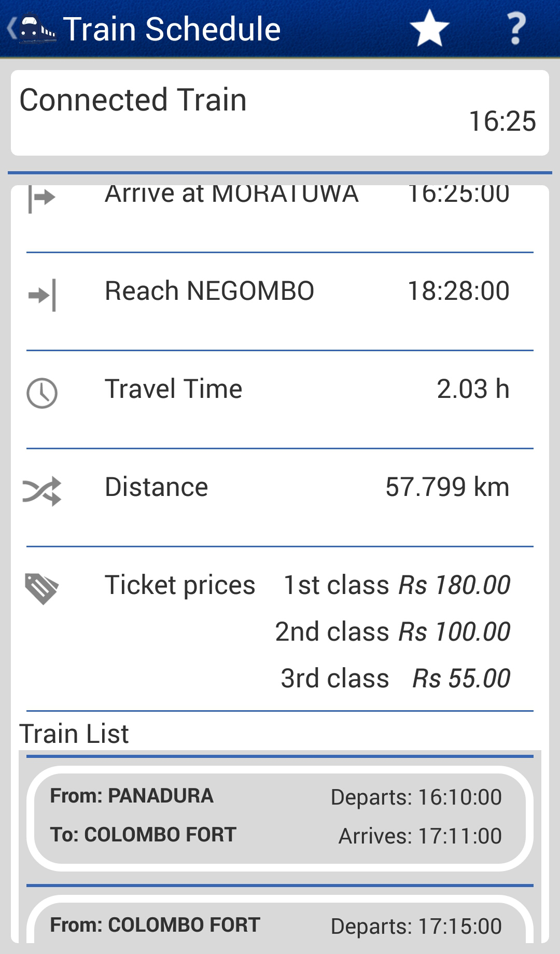Tap the Arrive at MORATUWA time

[458, 194]
